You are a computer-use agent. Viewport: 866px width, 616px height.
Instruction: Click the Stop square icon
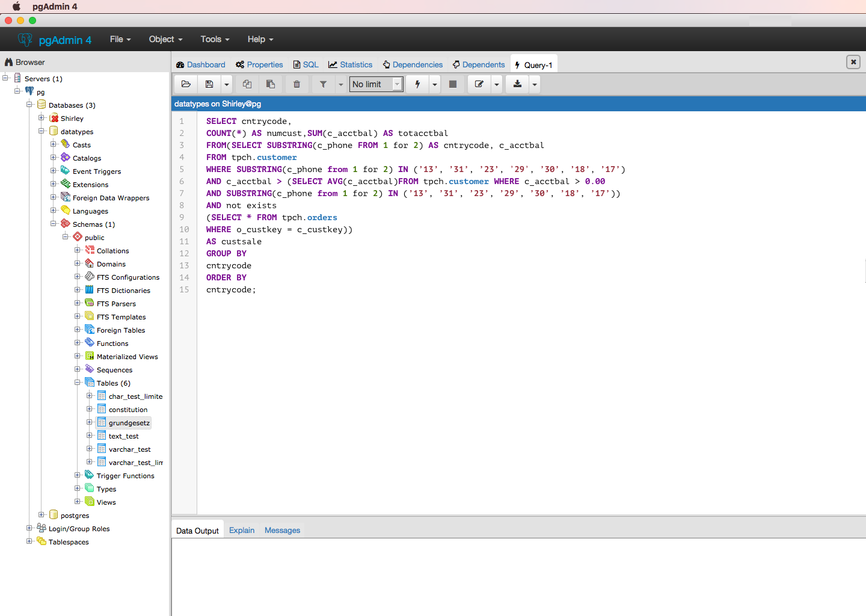[x=453, y=84]
